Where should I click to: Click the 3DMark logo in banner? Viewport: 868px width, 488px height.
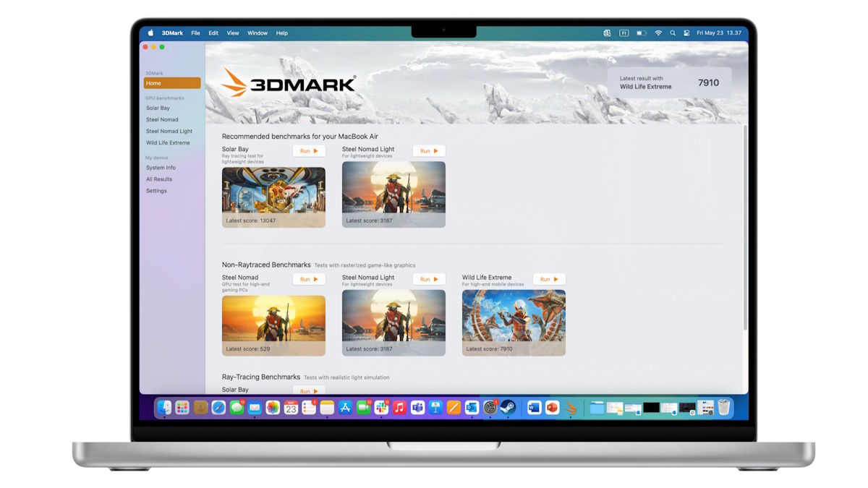point(289,82)
